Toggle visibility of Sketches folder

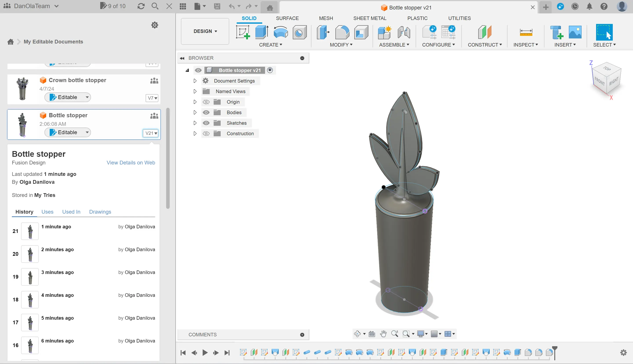[206, 123]
